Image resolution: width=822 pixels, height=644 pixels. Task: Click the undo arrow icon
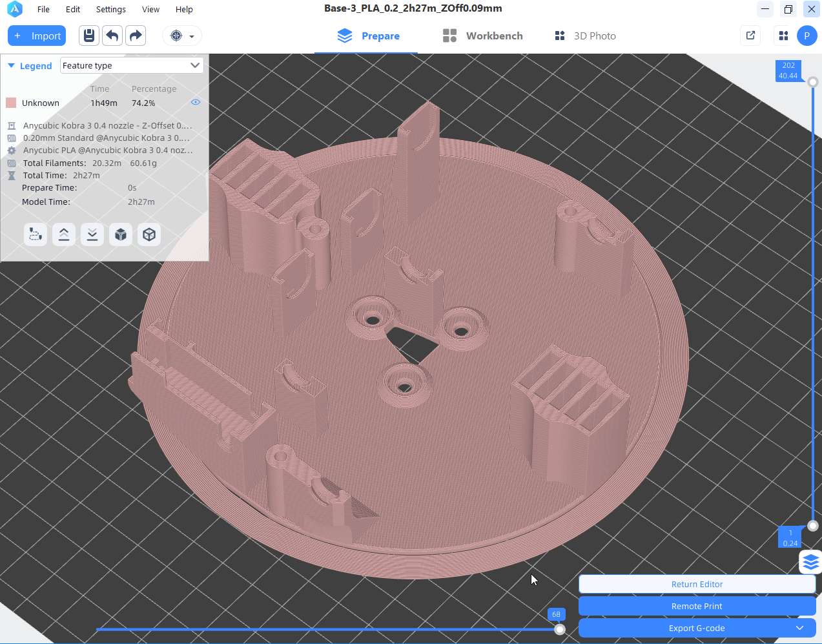click(x=112, y=36)
